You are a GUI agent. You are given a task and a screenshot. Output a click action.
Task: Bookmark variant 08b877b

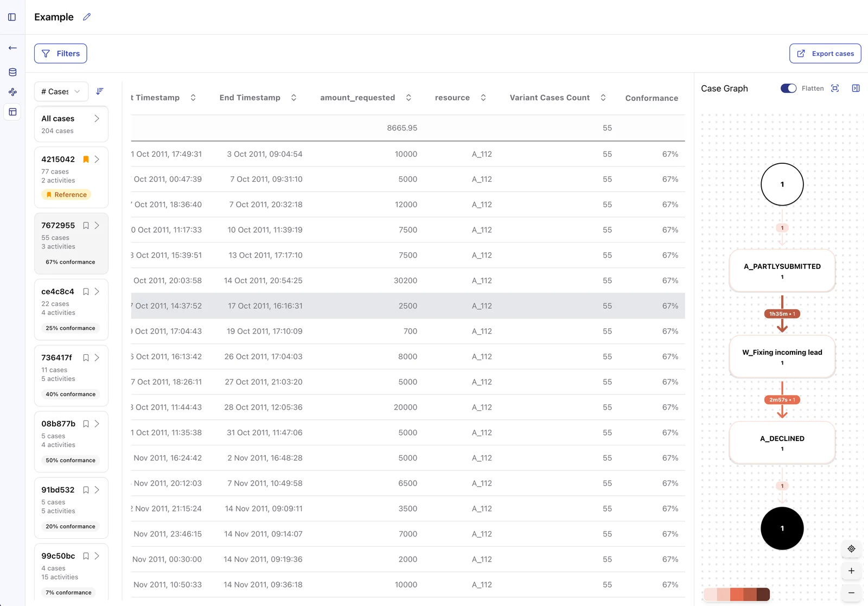pyautogui.click(x=86, y=424)
